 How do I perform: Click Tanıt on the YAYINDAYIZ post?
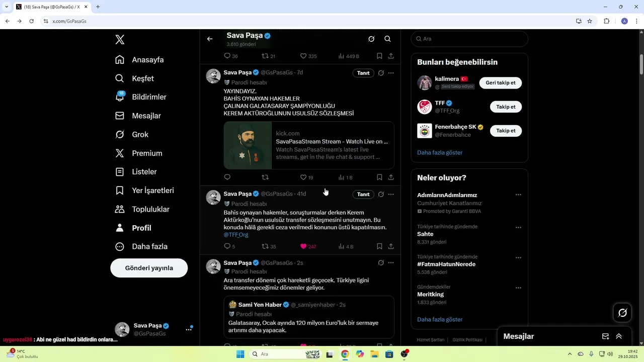[x=363, y=73]
